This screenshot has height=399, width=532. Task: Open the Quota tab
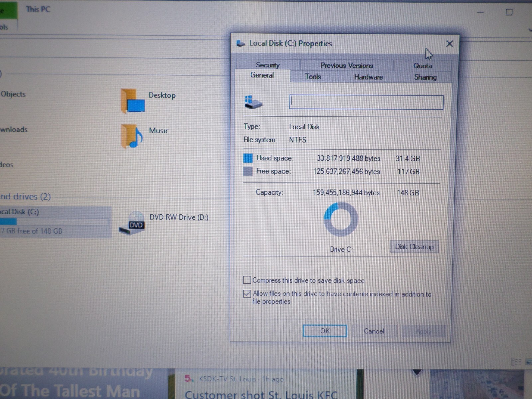coord(422,66)
